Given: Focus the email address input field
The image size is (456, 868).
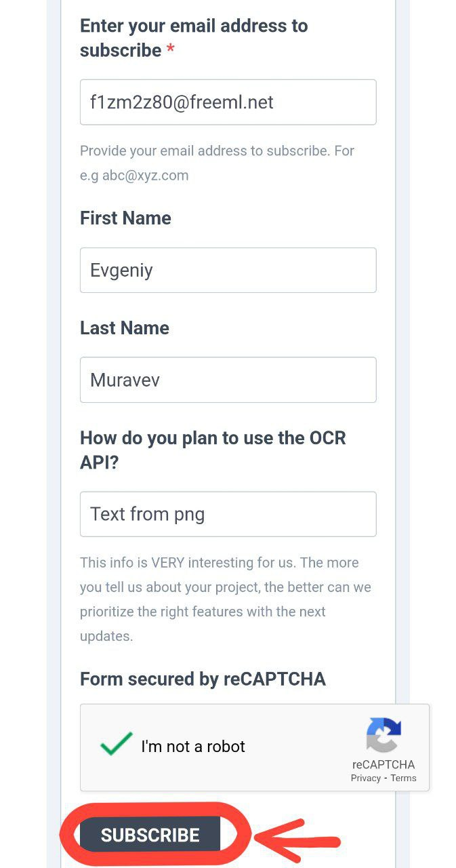Looking at the screenshot, I should [228, 102].
